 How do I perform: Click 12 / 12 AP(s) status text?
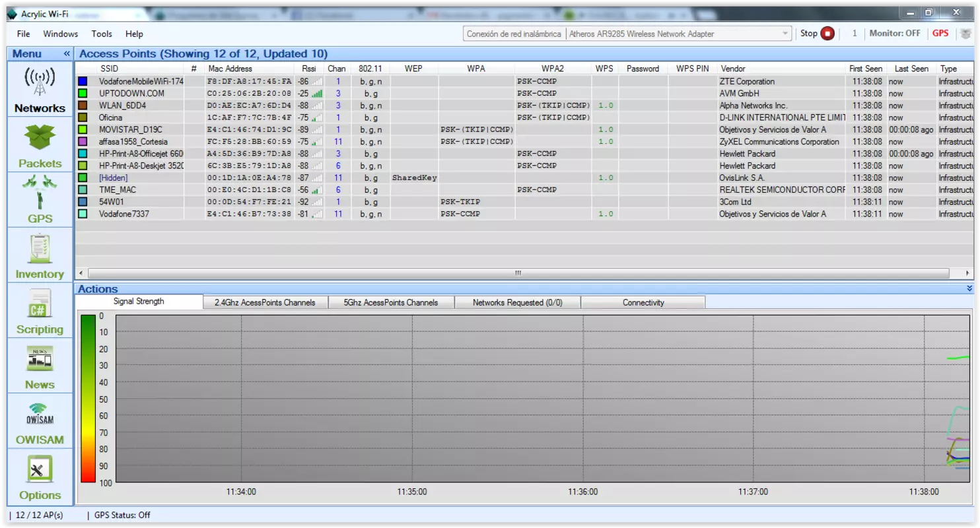pyautogui.click(x=40, y=515)
